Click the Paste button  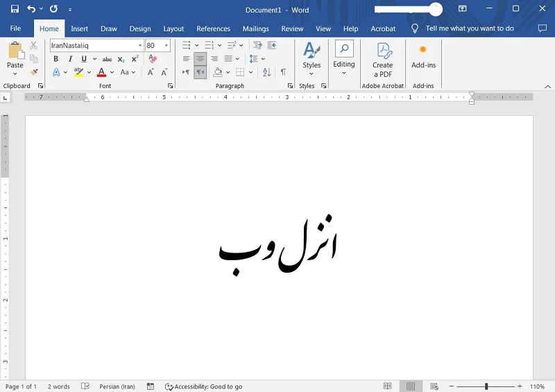(15, 55)
